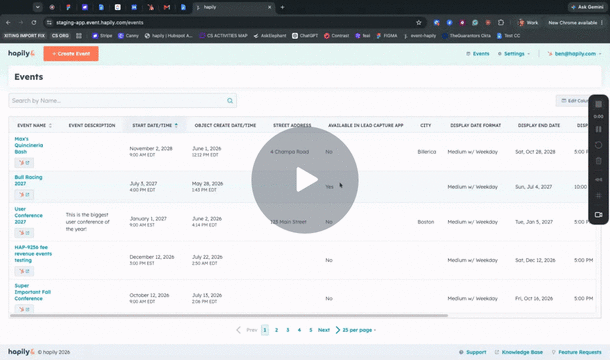This screenshot has width=610, height=360.
Task: Click the Create Event button
Action: [71, 54]
